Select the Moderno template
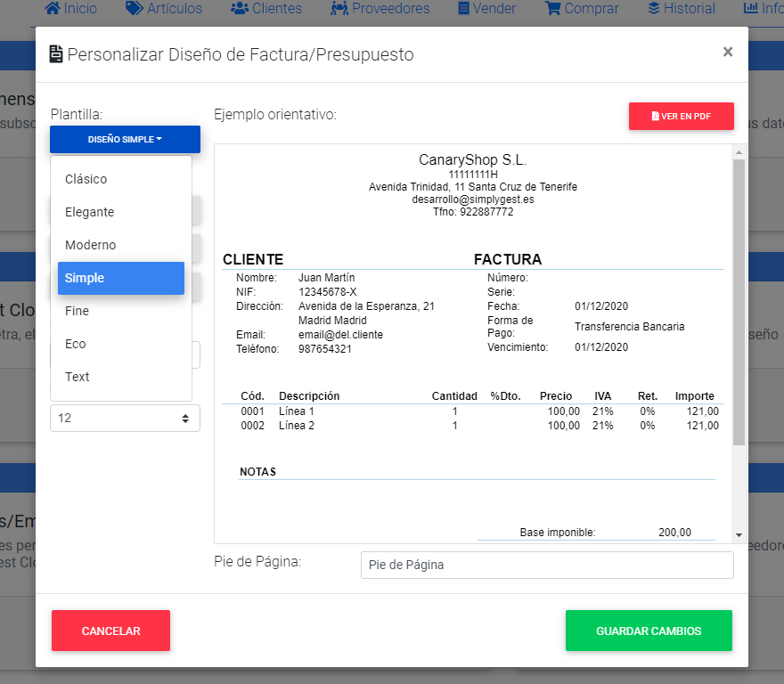 (x=90, y=245)
